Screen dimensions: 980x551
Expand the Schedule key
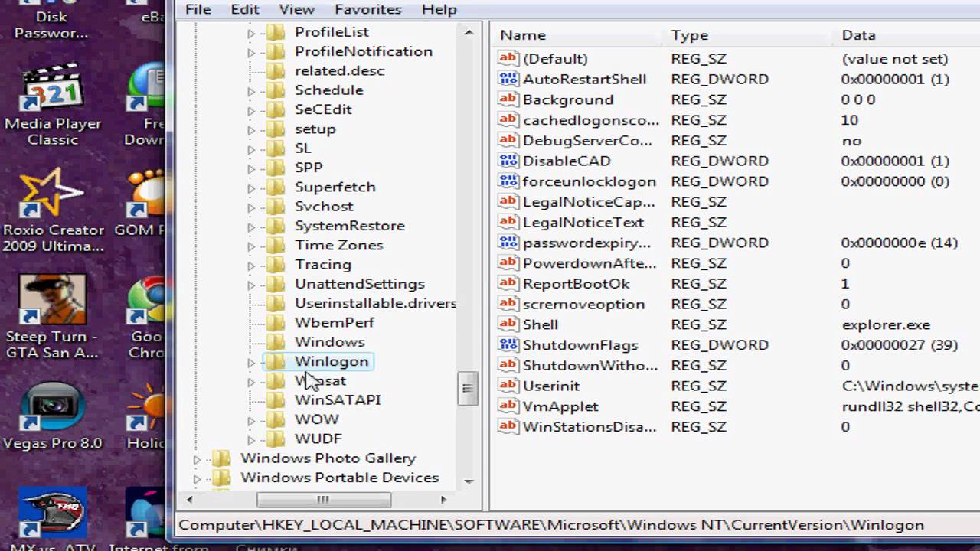[251, 91]
